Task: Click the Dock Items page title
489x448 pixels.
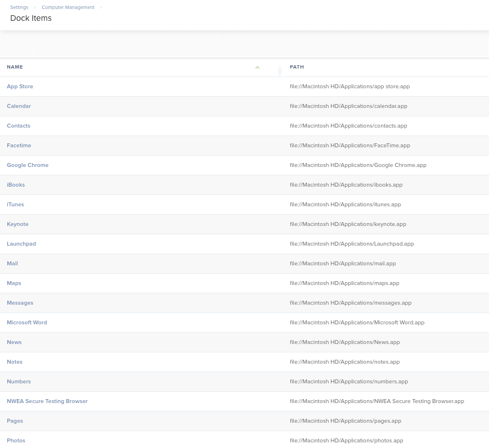Action: (31, 18)
